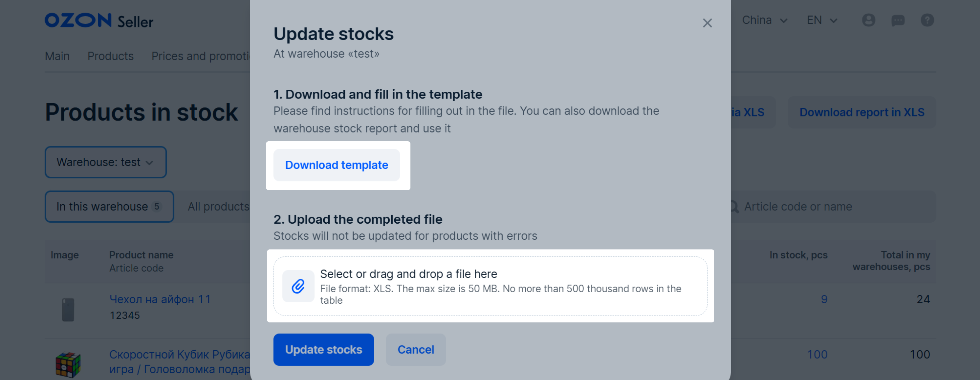Go to the Main menu tab
Screen dimensions: 980x380
coord(57,56)
